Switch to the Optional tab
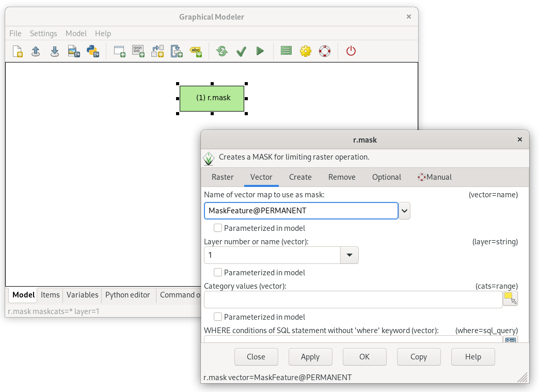The height and width of the screenshot is (392, 539). 386,177
